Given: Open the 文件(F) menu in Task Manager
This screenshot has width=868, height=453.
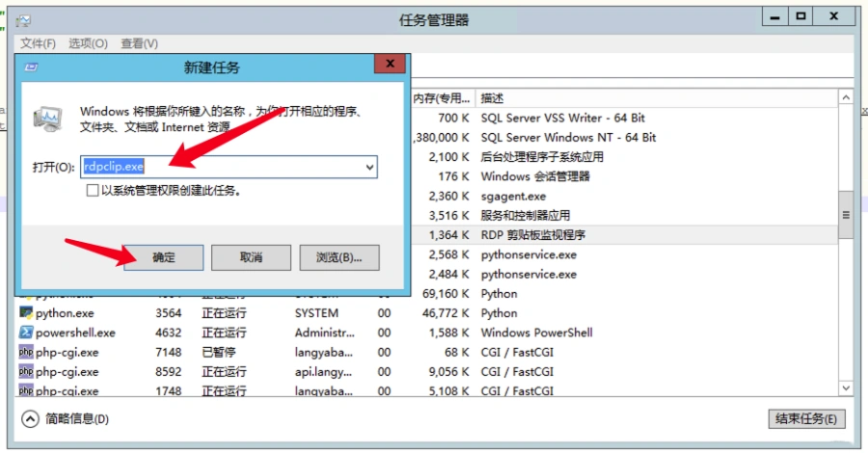Looking at the screenshot, I should tap(38, 43).
